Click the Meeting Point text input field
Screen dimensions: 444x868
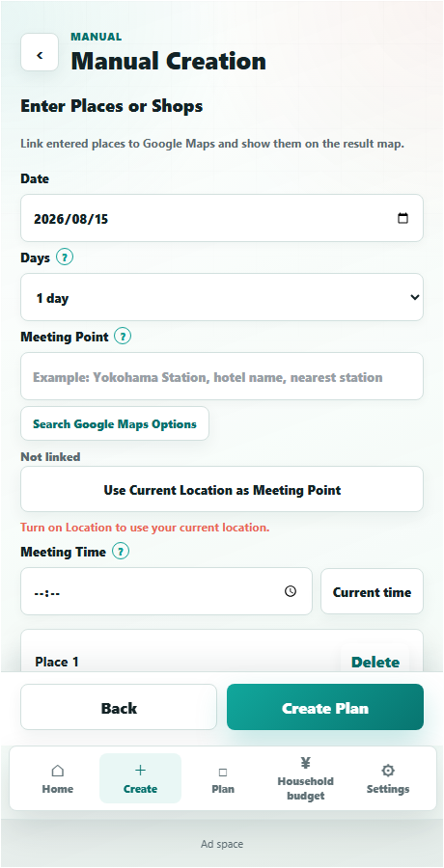point(222,376)
